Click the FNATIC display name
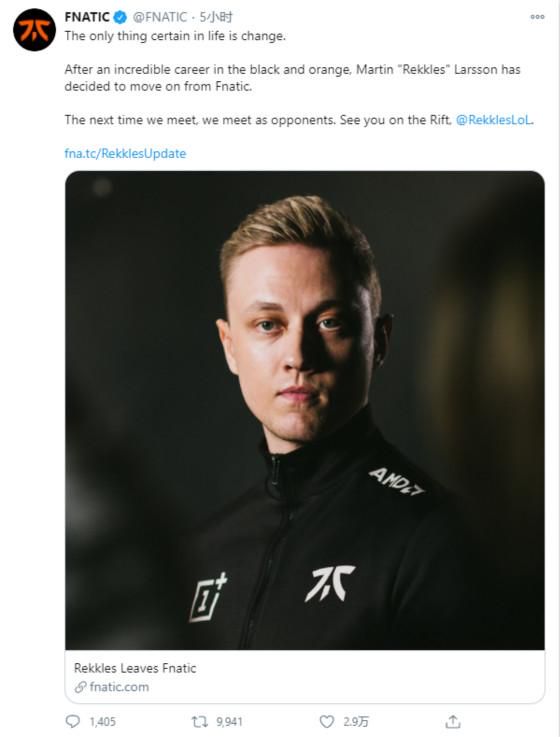Viewport: 560px width, 737px height. (x=87, y=17)
